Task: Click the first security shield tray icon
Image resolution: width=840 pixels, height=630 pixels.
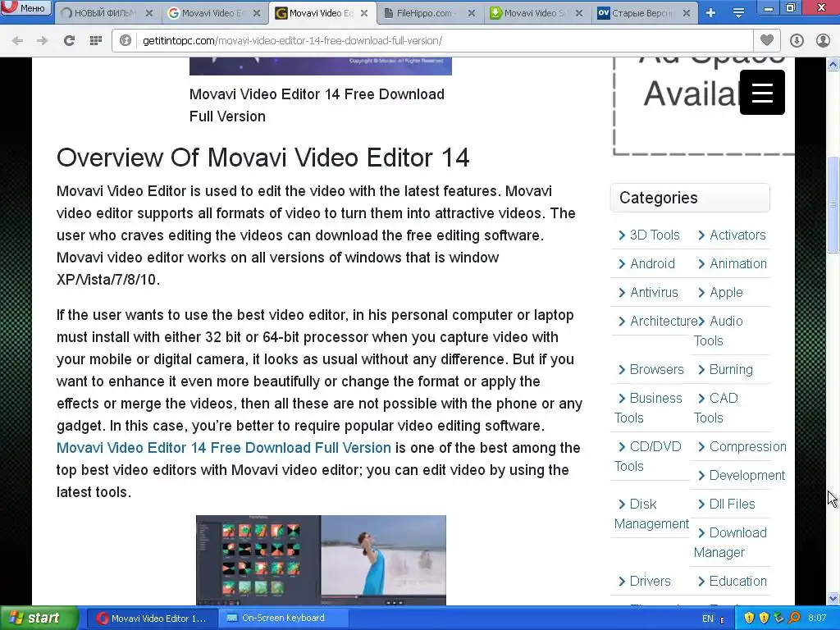Action: coord(749,619)
